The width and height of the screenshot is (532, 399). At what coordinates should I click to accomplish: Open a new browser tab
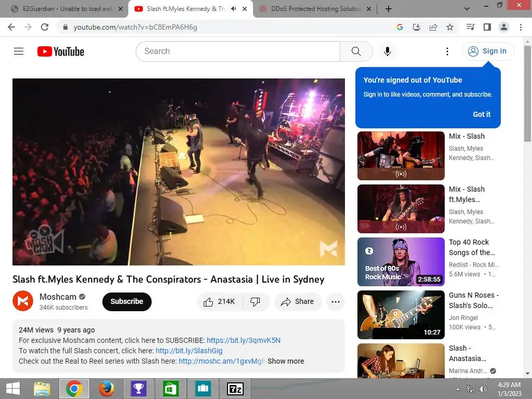389,9
